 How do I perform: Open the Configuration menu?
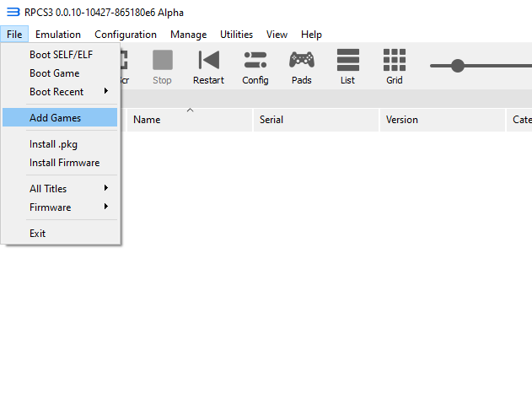[x=126, y=35]
